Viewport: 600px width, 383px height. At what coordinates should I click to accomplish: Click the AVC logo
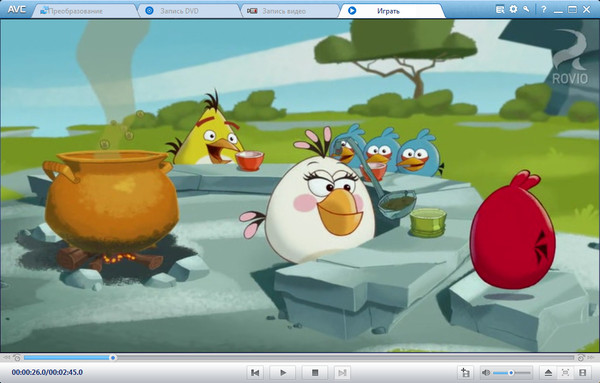[x=16, y=10]
